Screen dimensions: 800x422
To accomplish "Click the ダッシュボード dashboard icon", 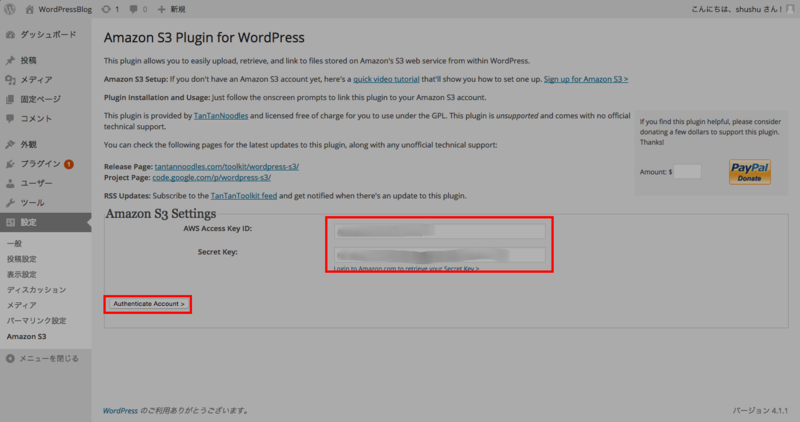I will [10, 35].
